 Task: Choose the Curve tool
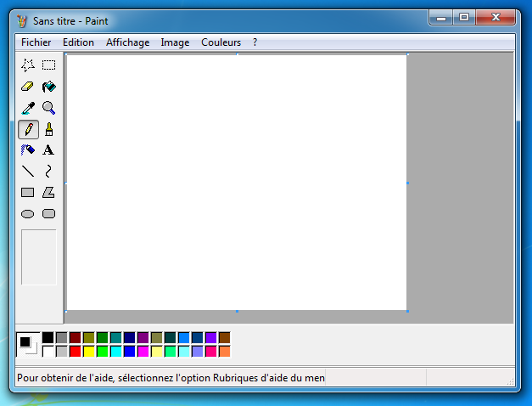[x=49, y=172]
